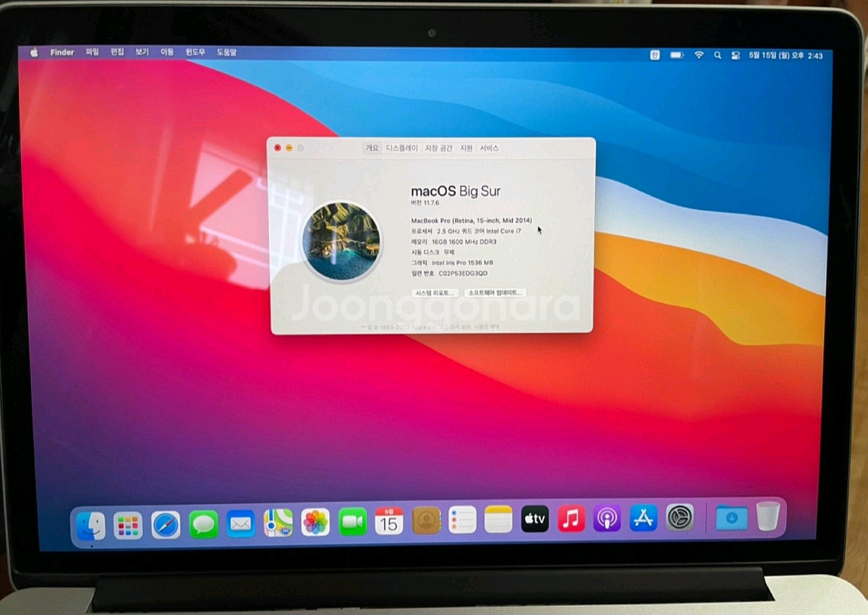Open the Apple TV app icon

534,519
